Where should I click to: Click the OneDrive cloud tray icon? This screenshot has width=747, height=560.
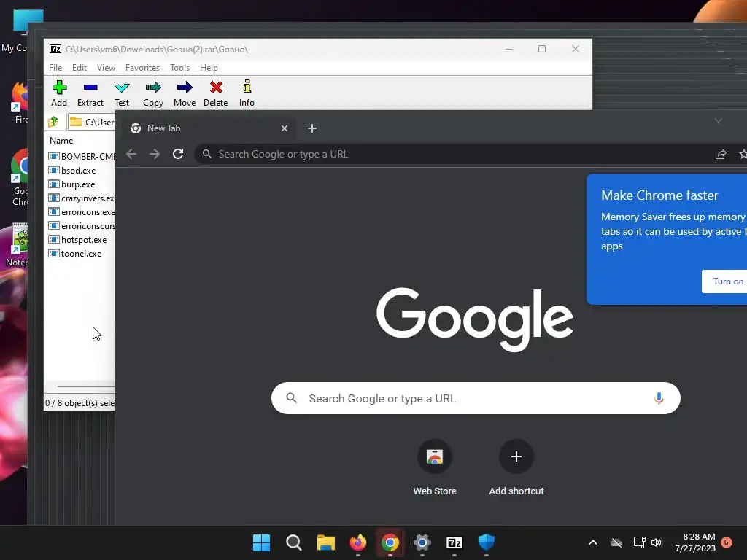(x=616, y=542)
